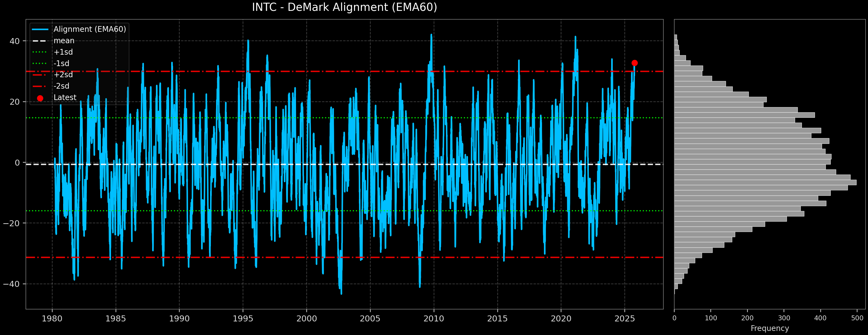Click the 1980 x-axis tick label
Viewport: 868px width, 335px height.
[52, 318]
